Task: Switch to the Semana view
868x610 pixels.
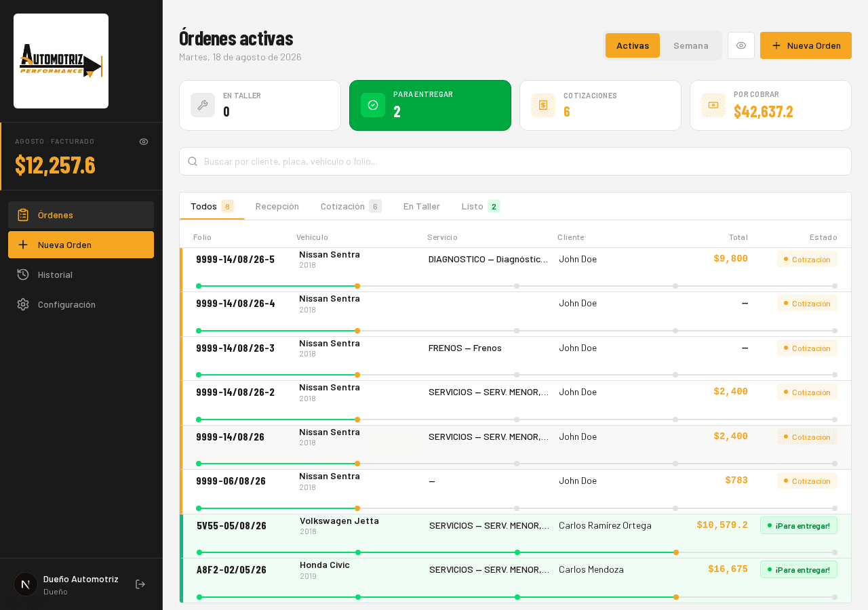Action: 691,45
